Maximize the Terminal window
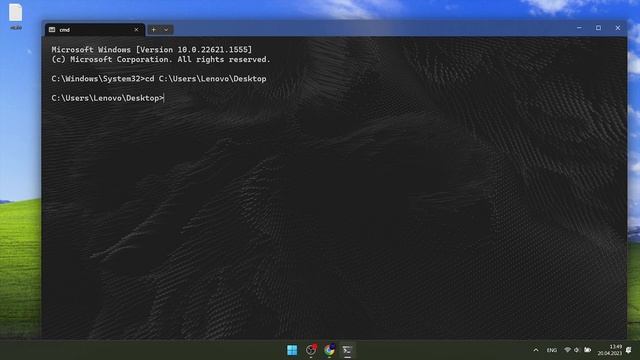The image size is (640, 360). coord(598,28)
